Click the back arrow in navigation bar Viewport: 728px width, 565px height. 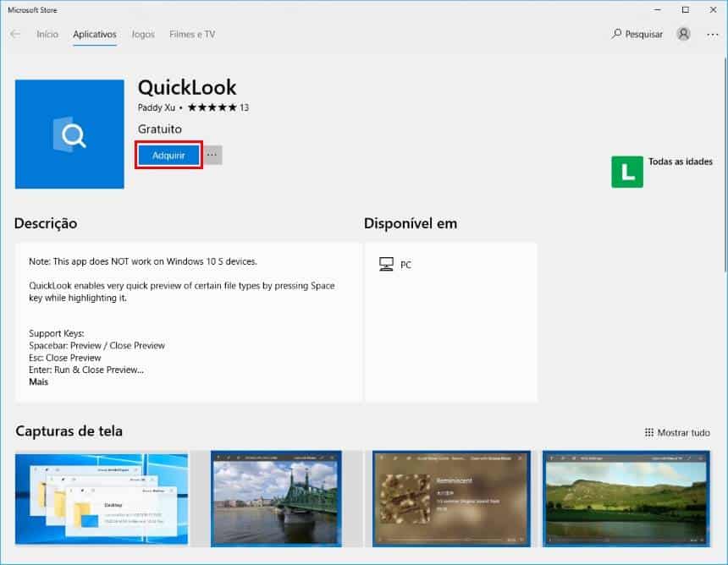click(x=15, y=35)
